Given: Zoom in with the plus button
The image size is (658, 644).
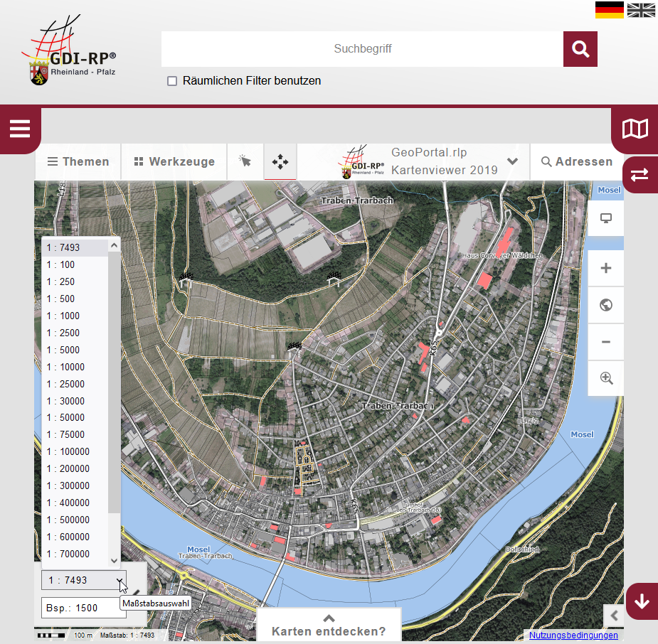Looking at the screenshot, I should click(x=605, y=268).
